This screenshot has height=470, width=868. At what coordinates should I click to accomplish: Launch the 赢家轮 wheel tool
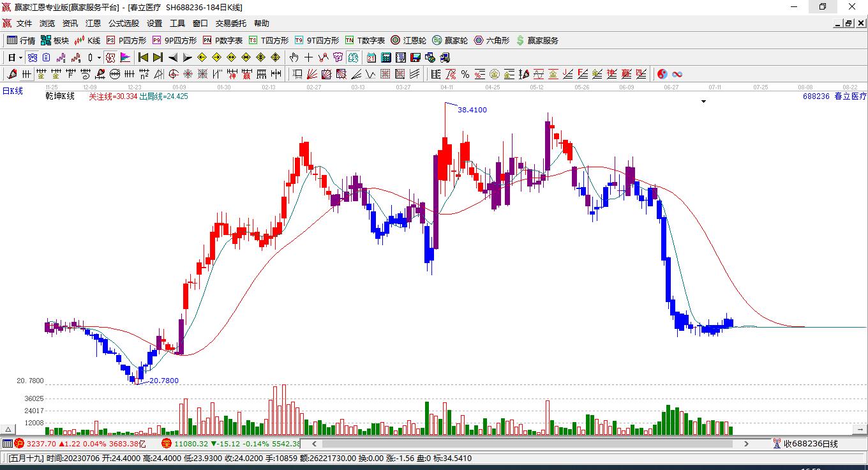[450, 40]
